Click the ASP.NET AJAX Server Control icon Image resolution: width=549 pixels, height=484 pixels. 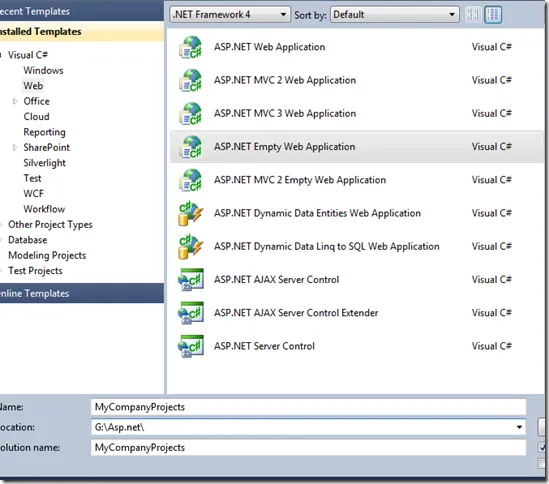(190, 279)
